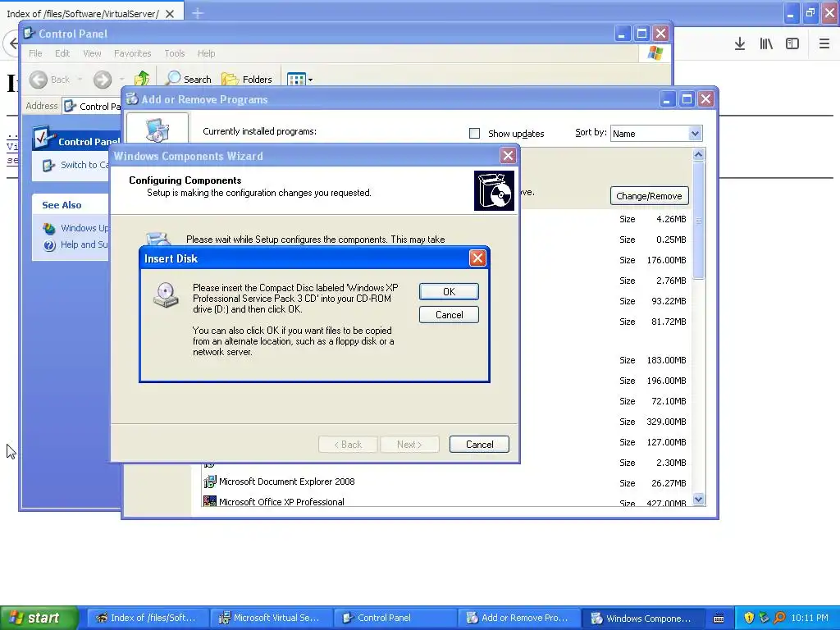Open the Sort by Name dropdown
The width and height of the screenshot is (840, 630).
pos(695,134)
